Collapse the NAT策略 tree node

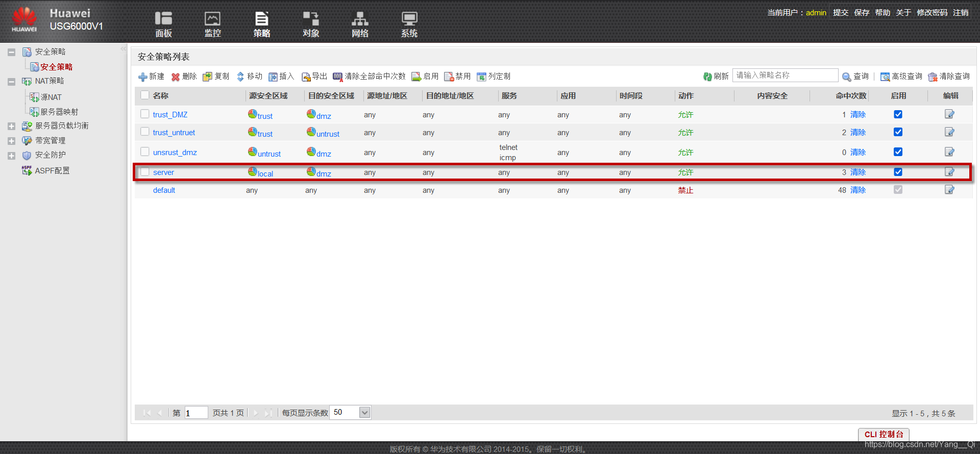tap(11, 82)
